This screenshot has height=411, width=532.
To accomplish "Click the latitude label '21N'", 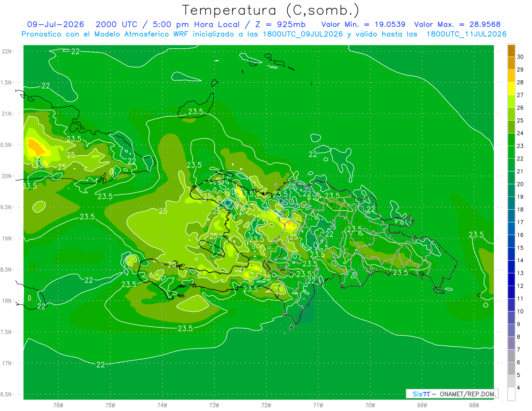I will [8, 114].
